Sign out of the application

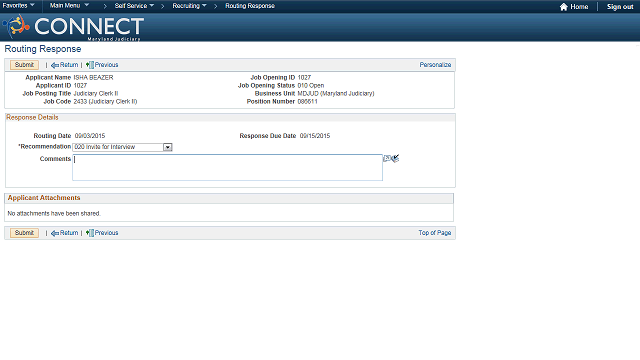(x=620, y=7)
